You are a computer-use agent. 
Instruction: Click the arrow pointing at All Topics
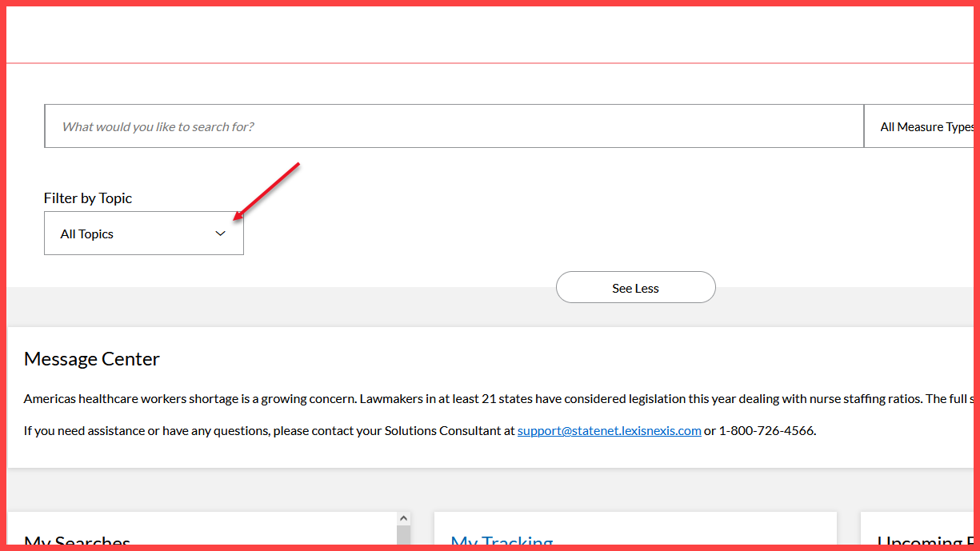click(264, 192)
